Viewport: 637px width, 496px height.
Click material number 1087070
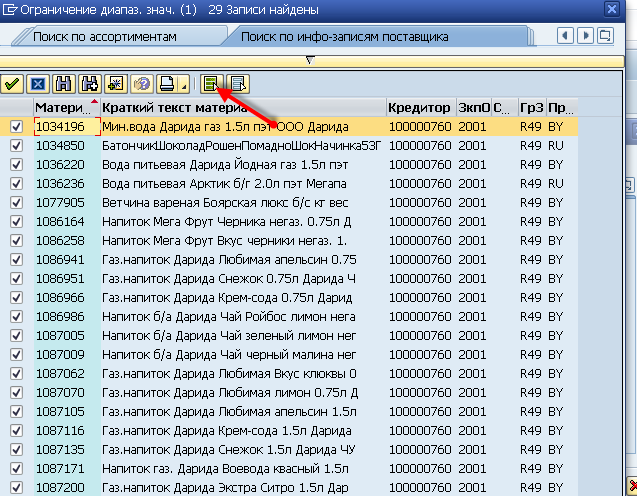click(60, 393)
